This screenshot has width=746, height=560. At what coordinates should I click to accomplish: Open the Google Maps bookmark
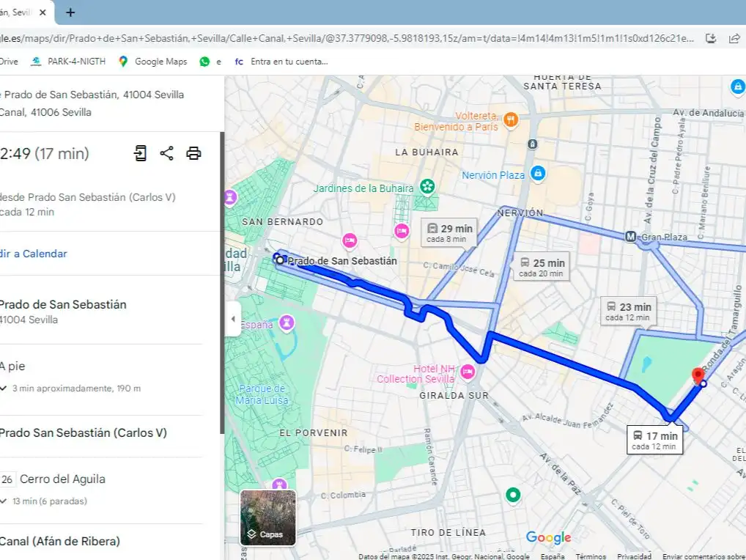[x=152, y=62]
